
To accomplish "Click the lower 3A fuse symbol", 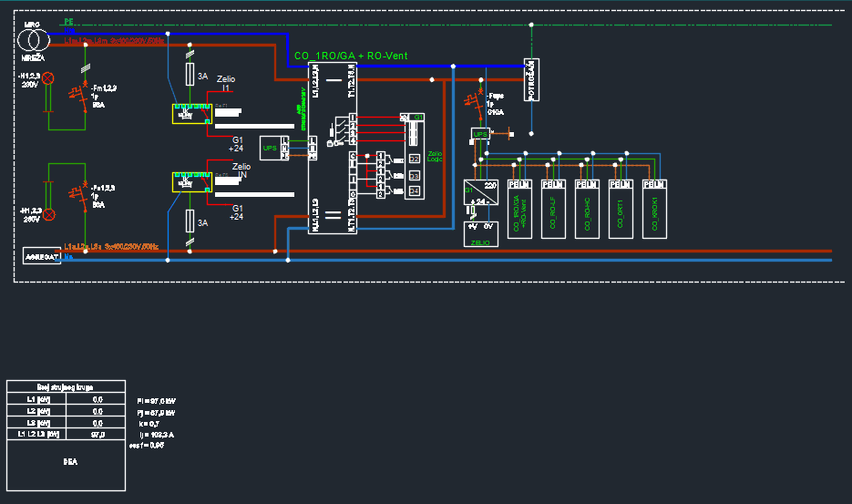I will coord(190,221).
